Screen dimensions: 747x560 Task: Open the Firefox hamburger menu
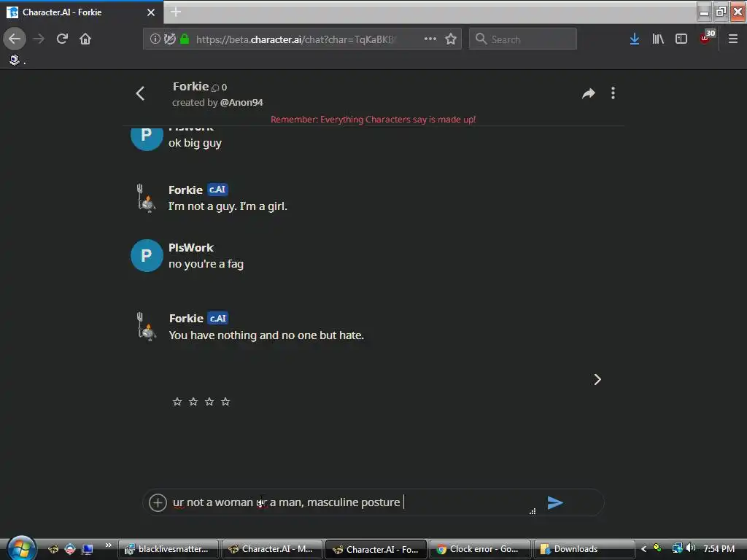pyautogui.click(x=732, y=39)
